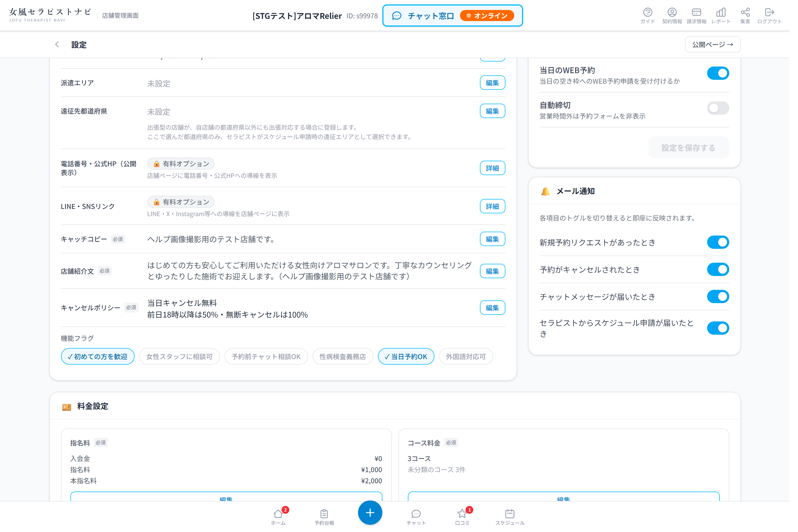Open 集客 share icon
The width and height of the screenshot is (798, 532).
[753, 16]
